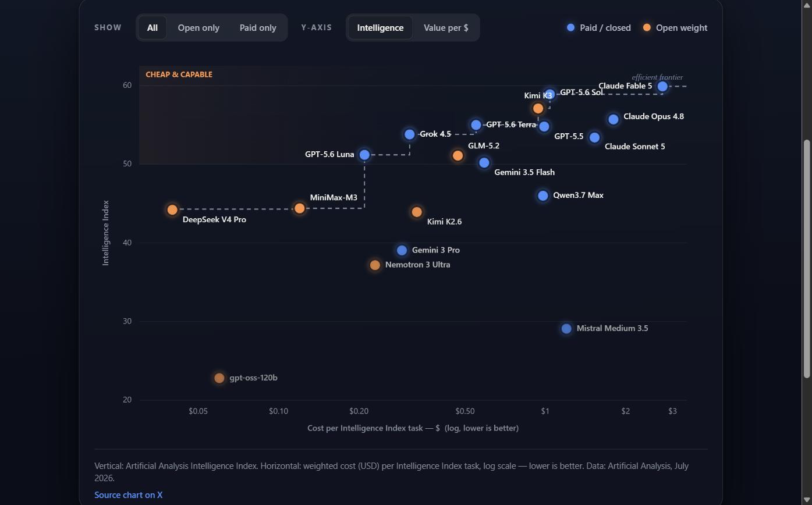Click the GLM-5.2 orange data point
The height and width of the screenshot is (505, 812).
[x=458, y=155]
